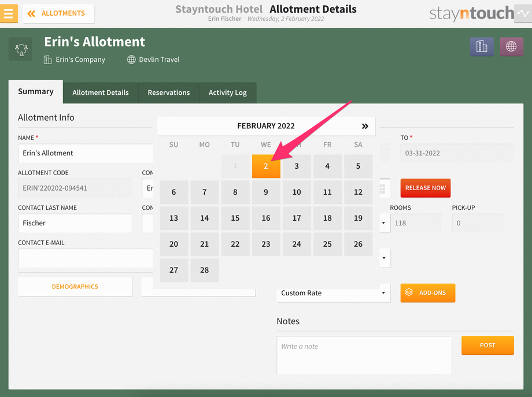Open the Activity Log tab
This screenshot has height=397, width=532.
point(228,92)
